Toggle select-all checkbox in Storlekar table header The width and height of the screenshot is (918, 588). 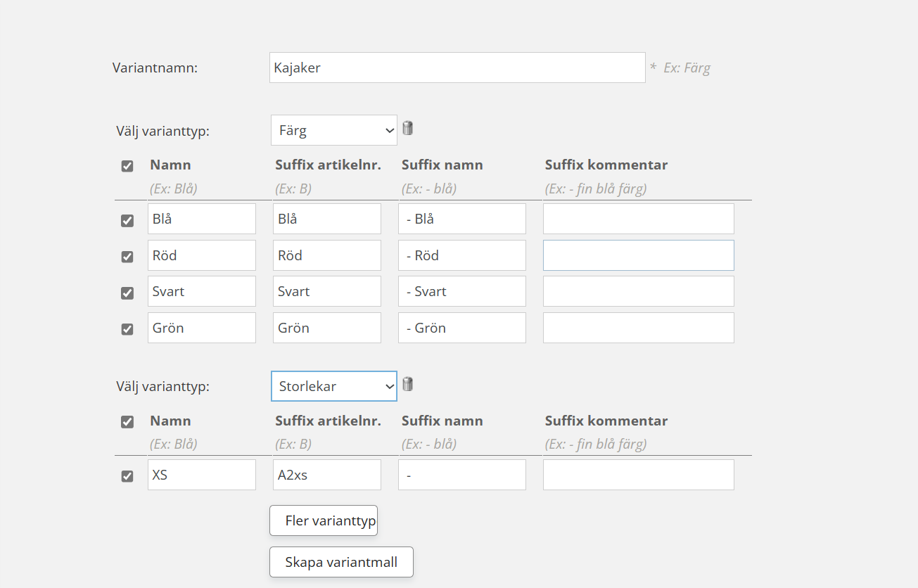(127, 422)
